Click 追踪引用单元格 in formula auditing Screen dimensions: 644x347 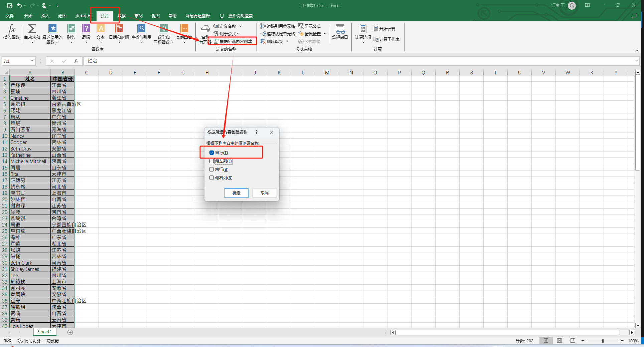[x=278, y=26]
